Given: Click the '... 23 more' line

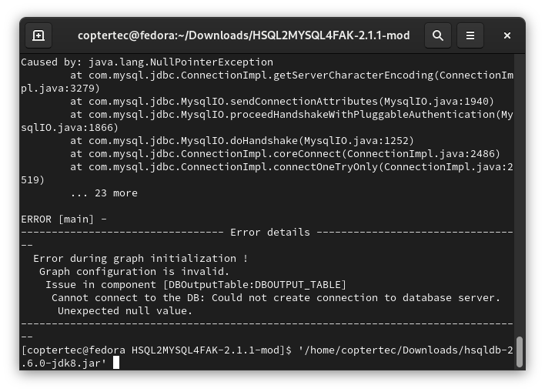Looking at the screenshot, I should click(104, 193).
